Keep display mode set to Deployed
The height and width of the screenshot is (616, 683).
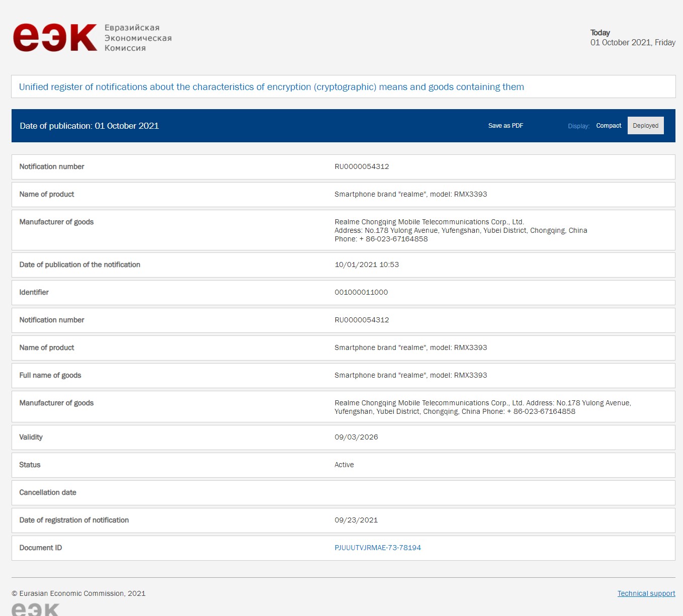(646, 125)
